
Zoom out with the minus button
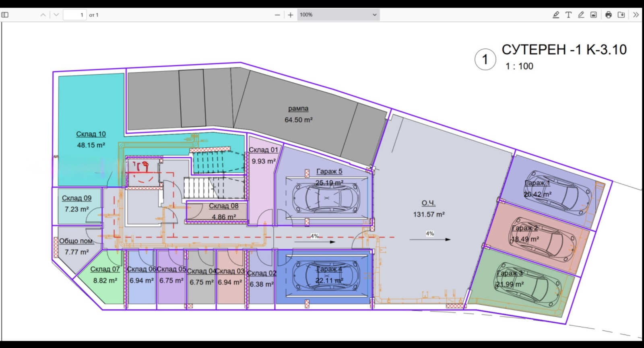[277, 15]
